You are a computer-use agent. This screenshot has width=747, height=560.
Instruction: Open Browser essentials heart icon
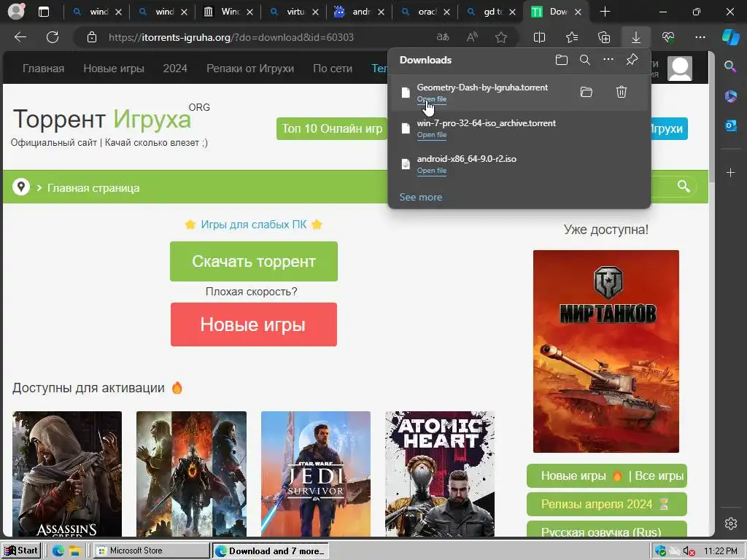tap(668, 37)
